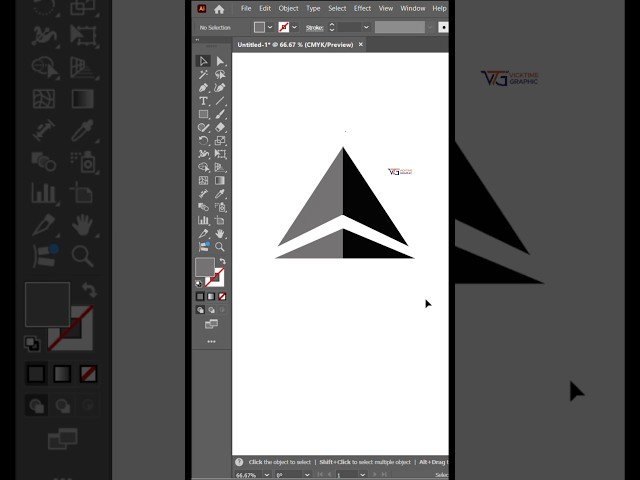Select the Slice tool

click(x=203, y=233)
